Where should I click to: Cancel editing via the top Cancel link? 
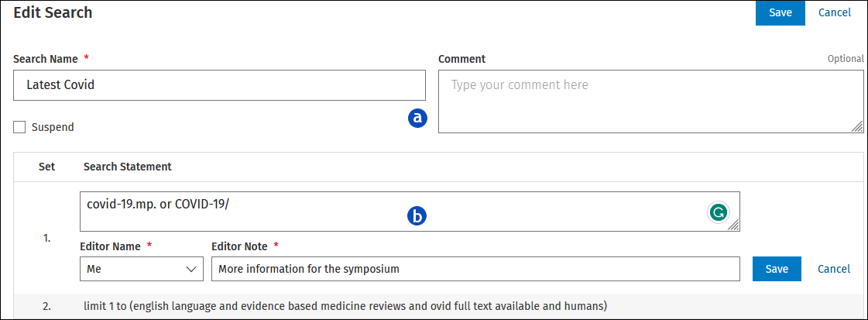(834, 12)
